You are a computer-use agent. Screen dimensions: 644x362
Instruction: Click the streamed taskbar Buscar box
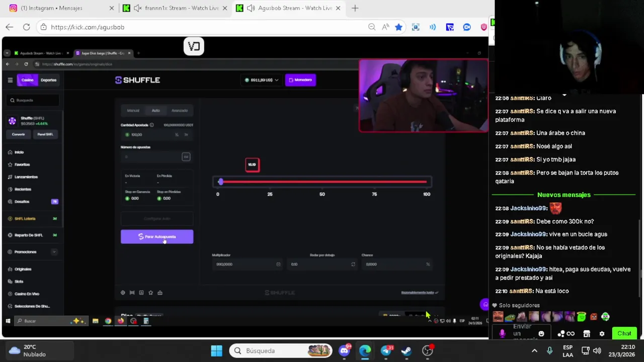pyautogui.click(x=50, y=321)
